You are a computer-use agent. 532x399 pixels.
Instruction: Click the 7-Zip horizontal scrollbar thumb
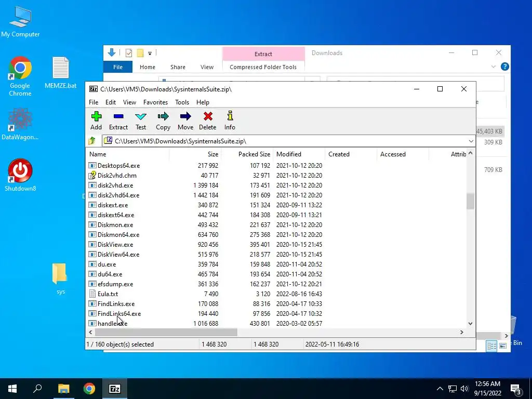click(x=165, y=332)
